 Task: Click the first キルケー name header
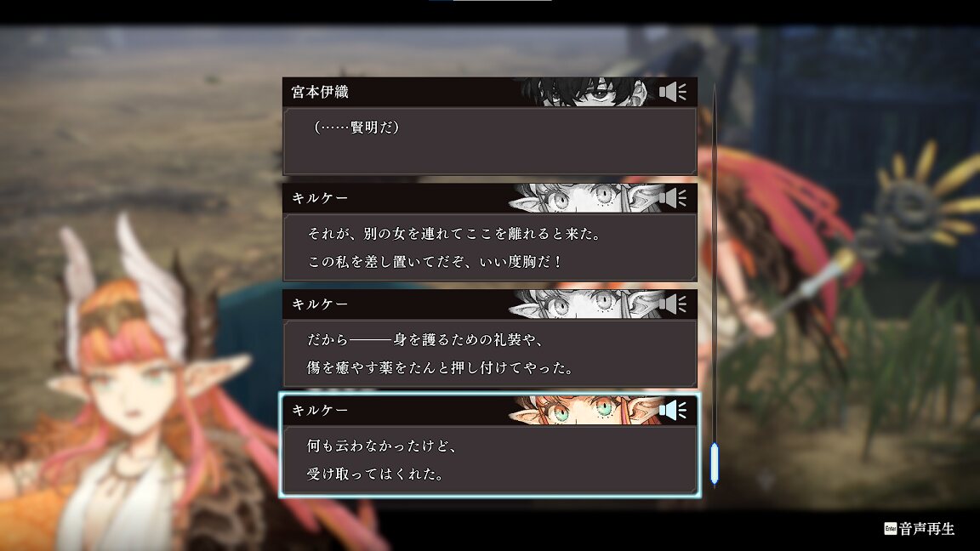tap(320, 198)
